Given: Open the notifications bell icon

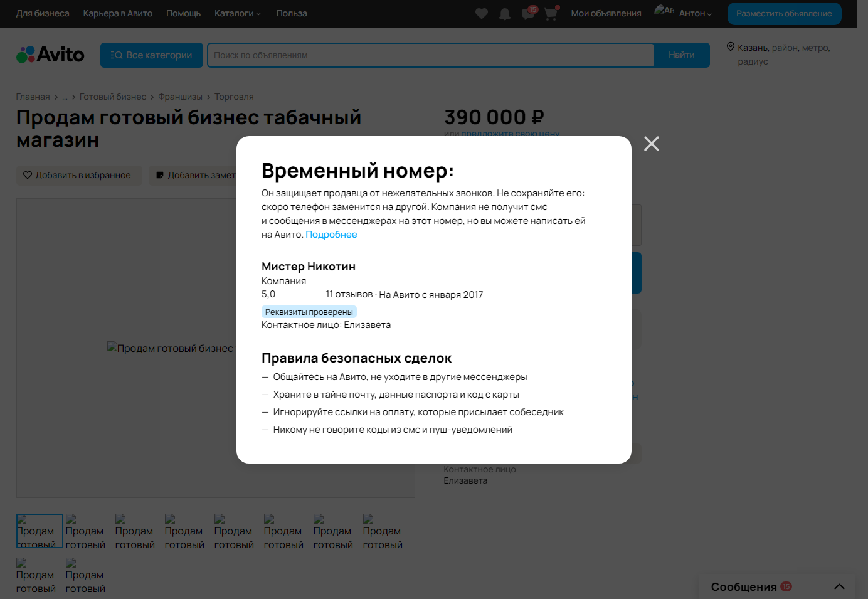Looking at the screenshot, I should [505, 13].
